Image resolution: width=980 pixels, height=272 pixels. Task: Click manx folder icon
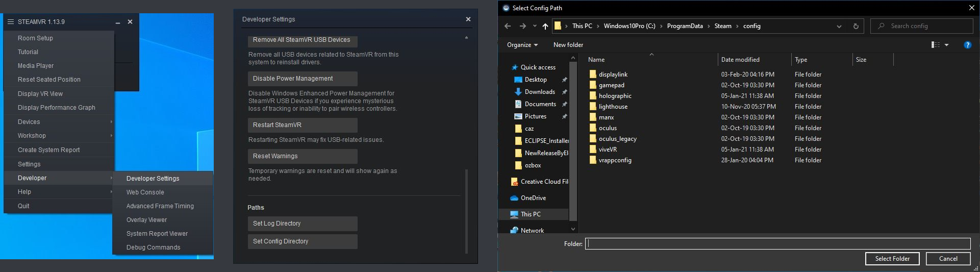(x=593, y=117)
